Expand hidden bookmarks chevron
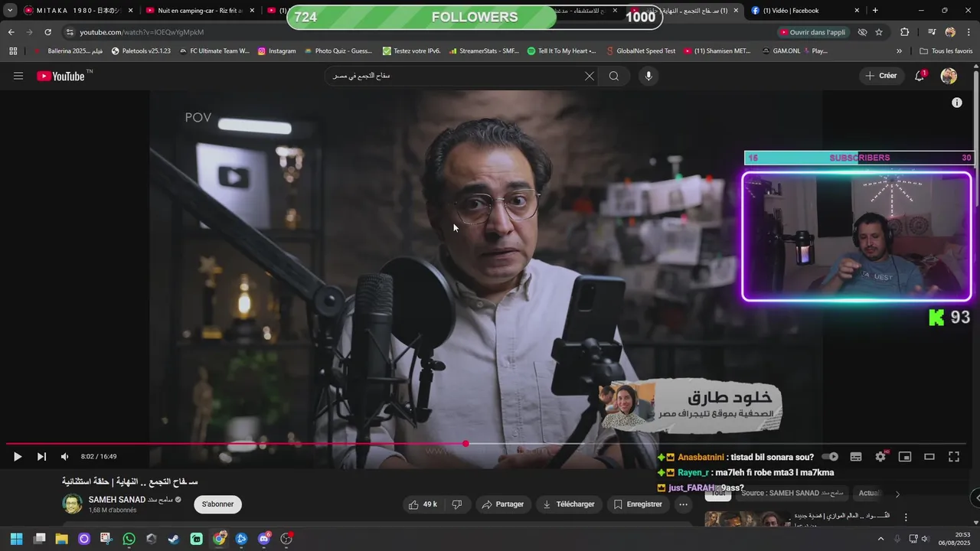This screenshot has height=551, width=980. coord(899,51)
